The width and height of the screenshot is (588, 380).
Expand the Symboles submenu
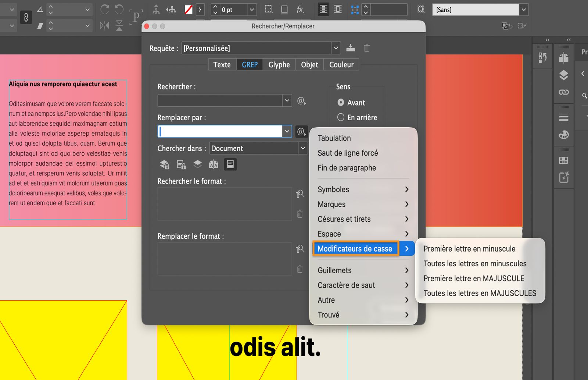(363, 189)
